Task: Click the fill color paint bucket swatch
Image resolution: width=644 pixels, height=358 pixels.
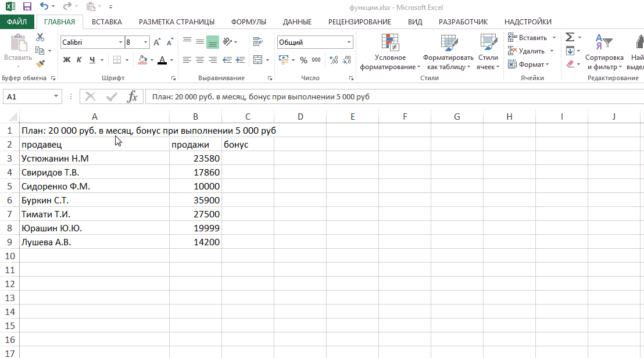Action: click(x=142, y=60)
